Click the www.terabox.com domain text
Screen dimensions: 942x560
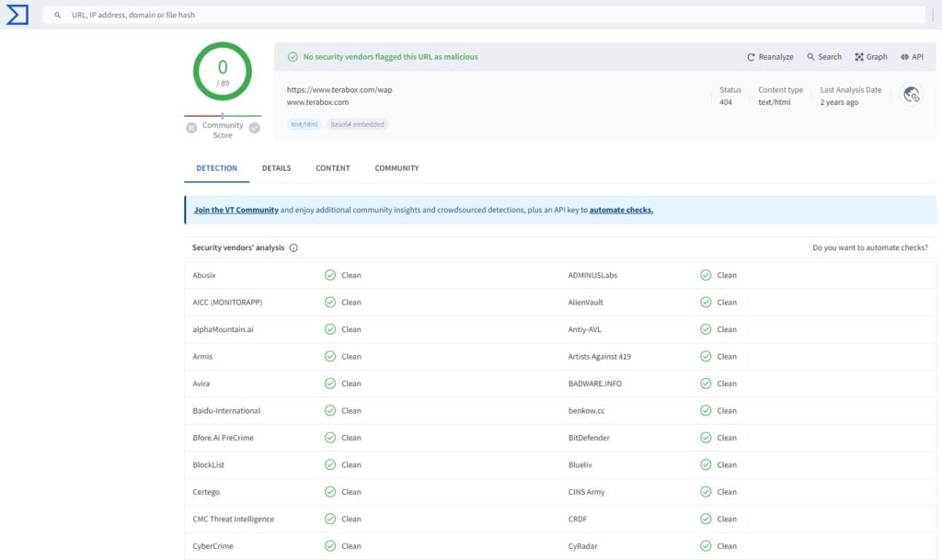[317, 103]
